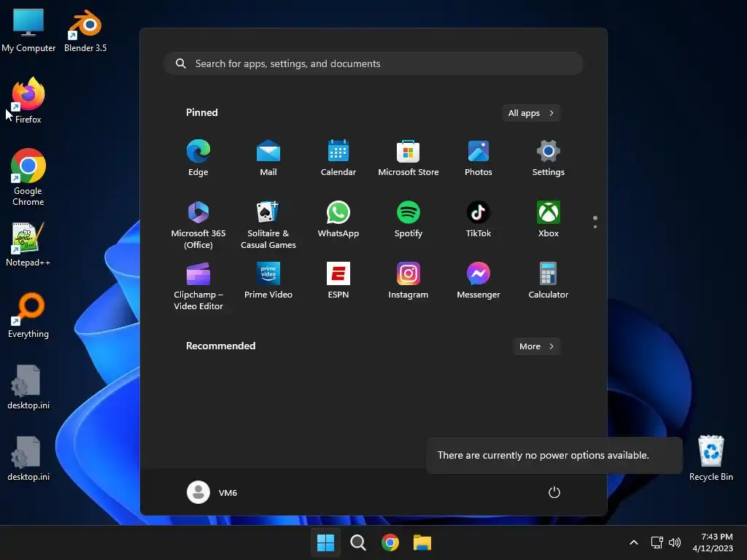
Task: Select the Recycle Bin icon
Action: 711,458
